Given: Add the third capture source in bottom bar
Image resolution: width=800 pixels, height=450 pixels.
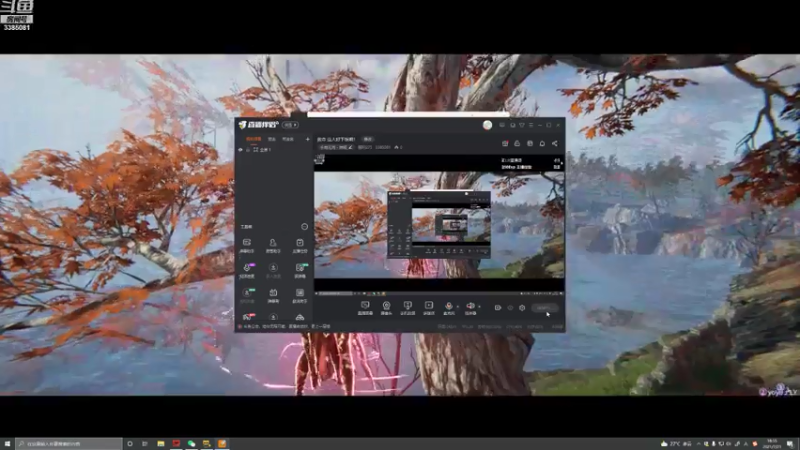Looking at the screenshot, I should pos(407,308).
